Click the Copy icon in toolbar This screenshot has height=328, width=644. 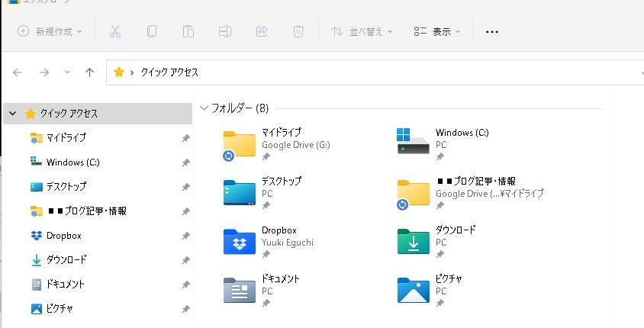pos(152,32)
